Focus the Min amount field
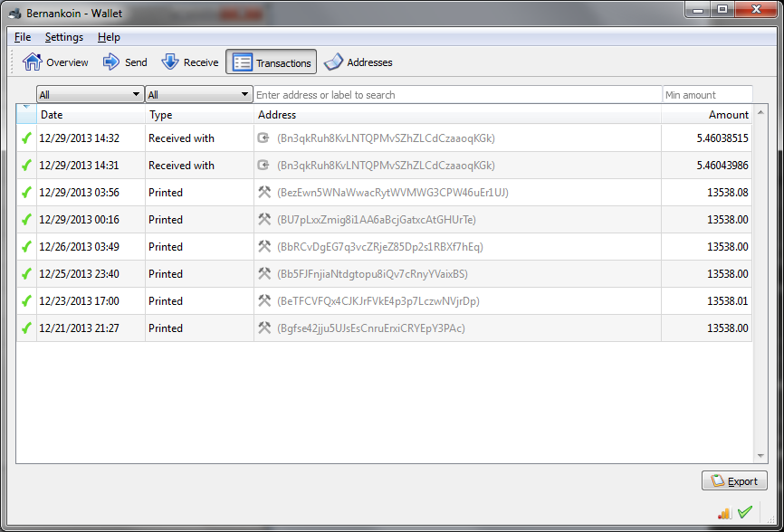 point(707,94)
